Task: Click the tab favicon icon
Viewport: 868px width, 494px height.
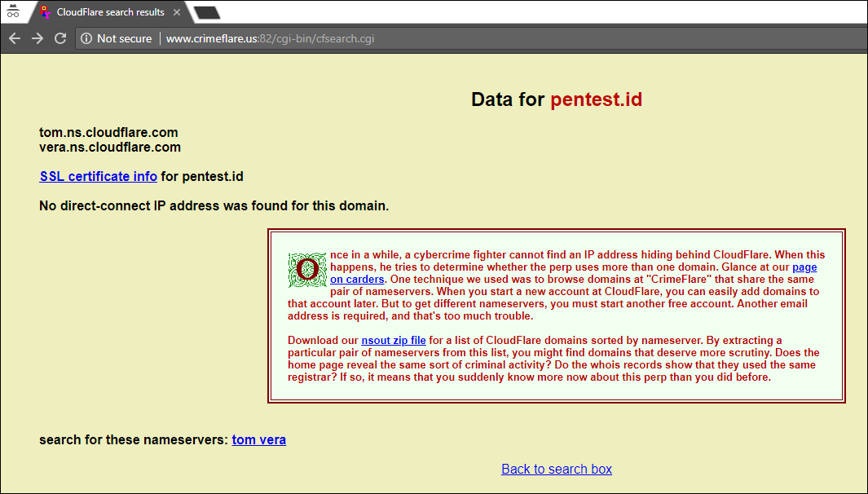Action: pyautogui.click(x=46, y=11)
